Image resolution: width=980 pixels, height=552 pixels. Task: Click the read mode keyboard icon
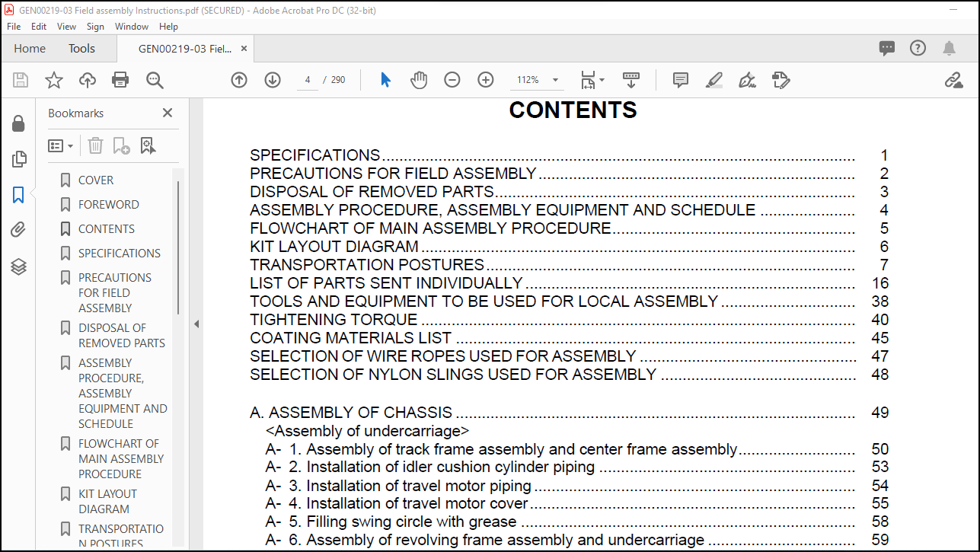631,79
